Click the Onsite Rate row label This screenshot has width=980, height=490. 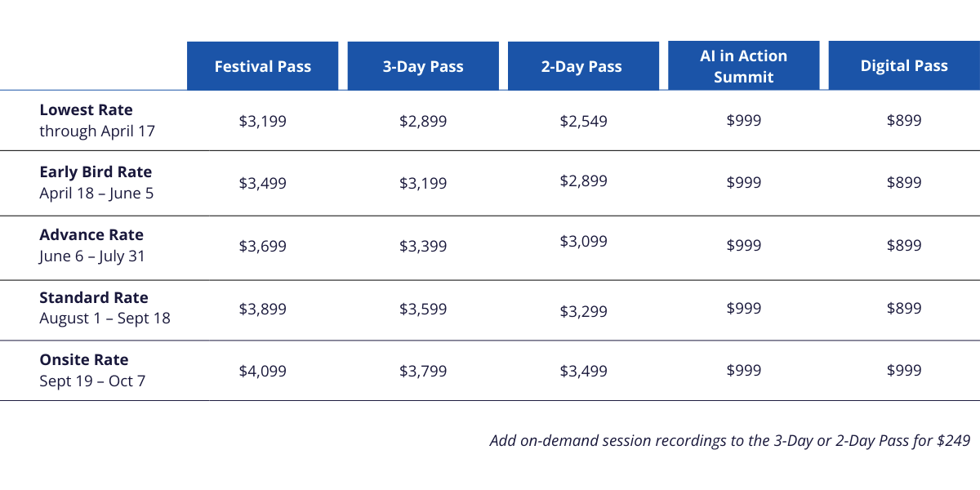(x=84, y=360)
